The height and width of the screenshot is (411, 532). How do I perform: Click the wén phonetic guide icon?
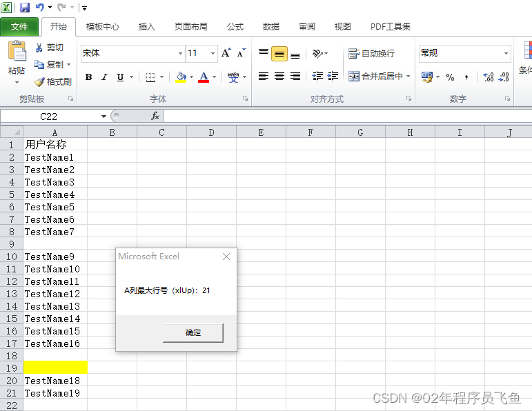[233, 77]
